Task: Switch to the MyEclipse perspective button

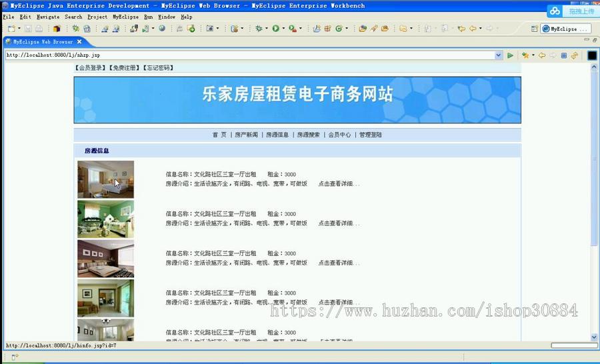Action: (565, 29)
